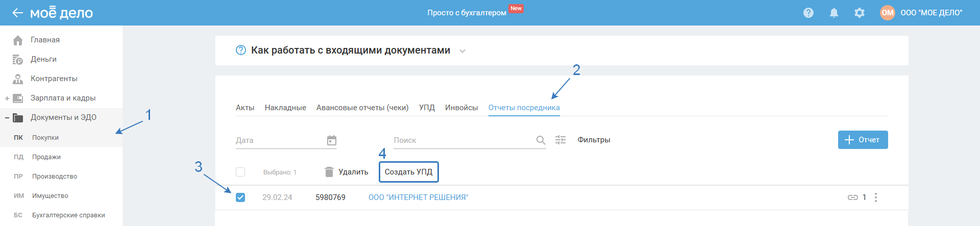Click the Создать УПД button
The height and width of the screenshot is (226, 980).
pyautogui.click(x=408, y=172)
